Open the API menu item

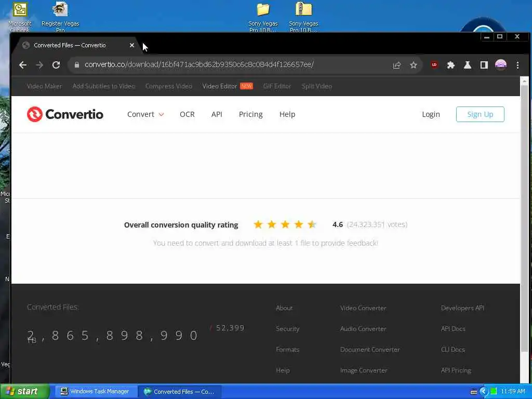pos(217,114)
